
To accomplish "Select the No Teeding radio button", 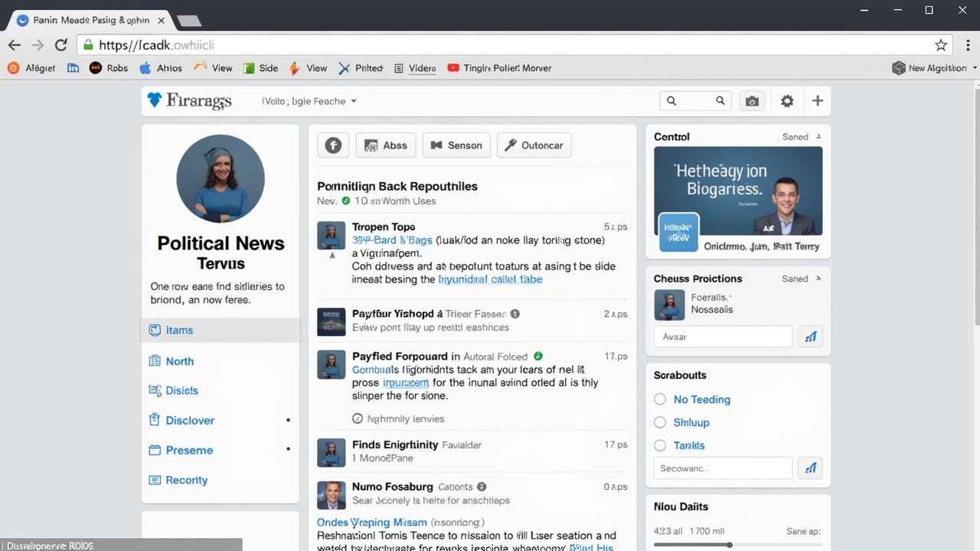I will (660, 399).
